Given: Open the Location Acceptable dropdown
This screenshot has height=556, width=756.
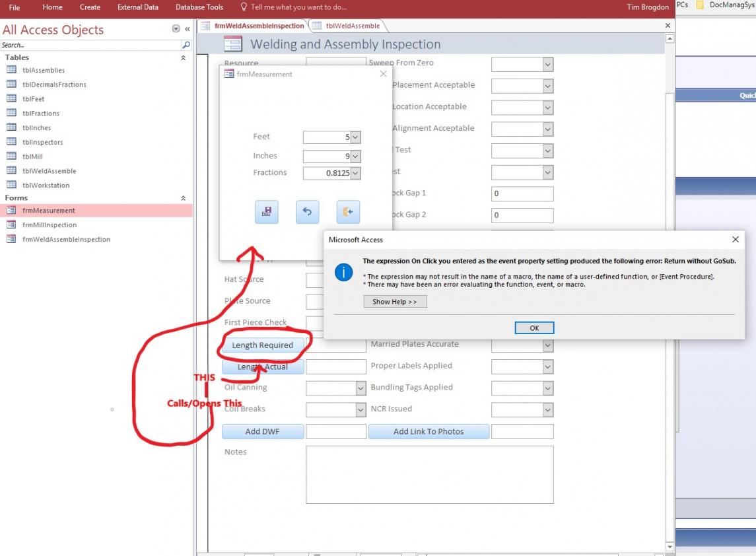Looking at the screenshot, I should coord(548,108).
